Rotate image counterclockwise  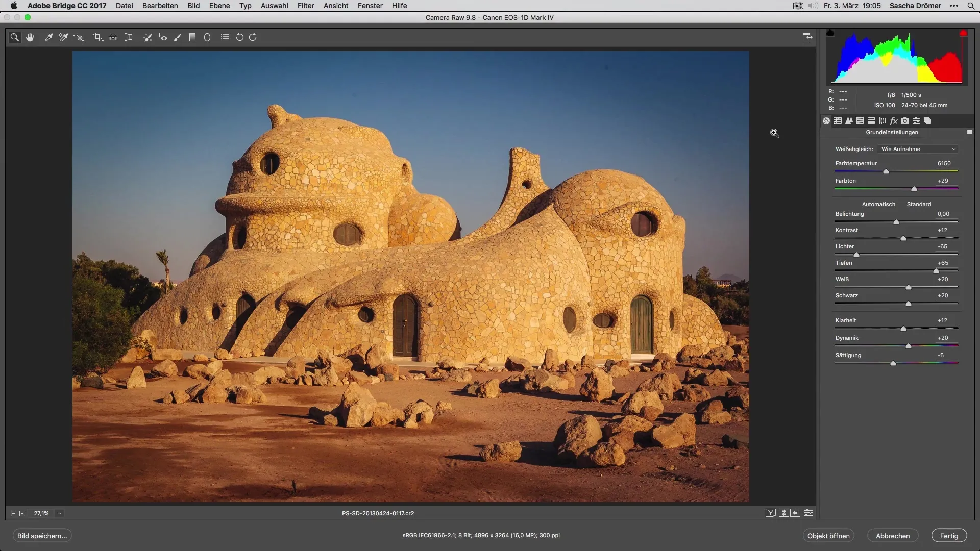pyautogui.click(x=239, y=37)
